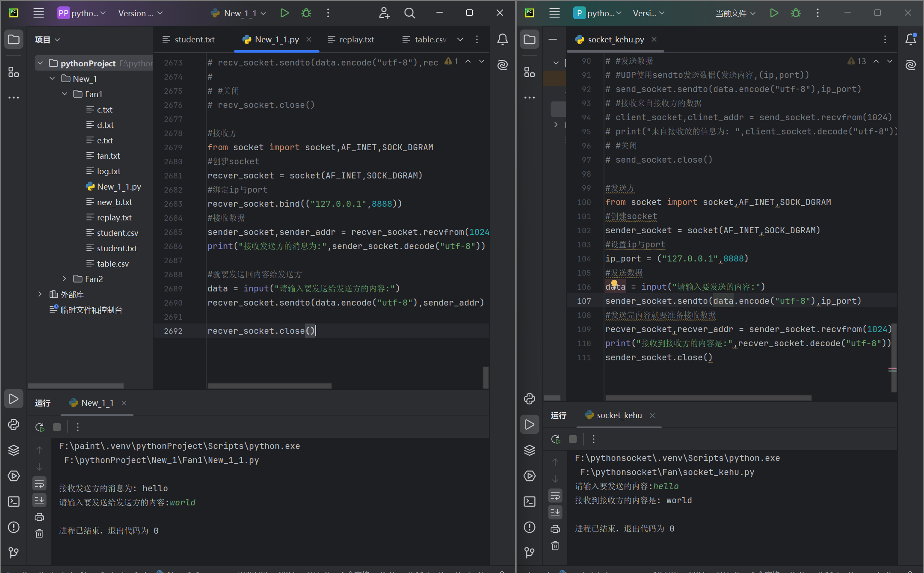Screen dimensions: 924x573
Task: Click the Debug bug icon in left toolbar
Action: tap(306, 13)
